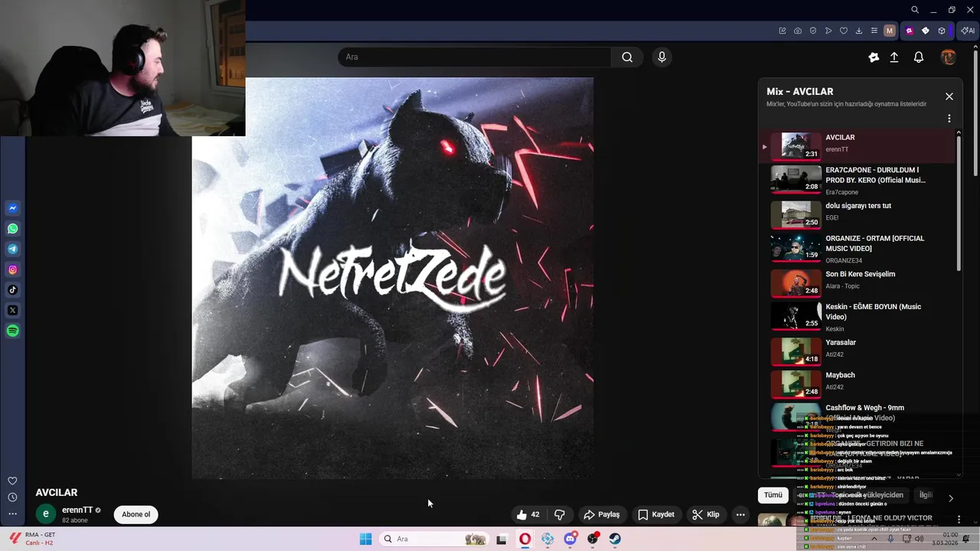Open Discord from the Windows taskbar
Screen dimensions: 980x551
click(570, 539)
